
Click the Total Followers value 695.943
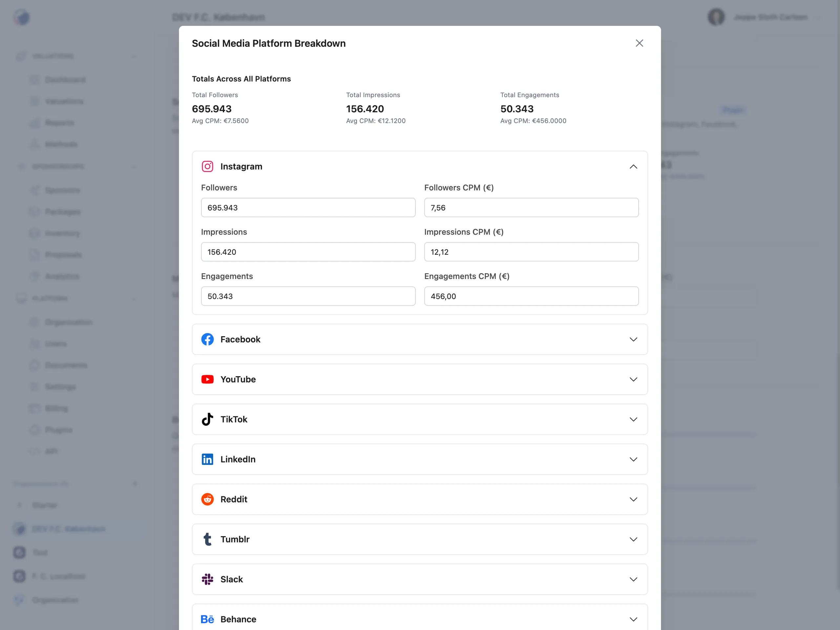(x=212, y=109)
